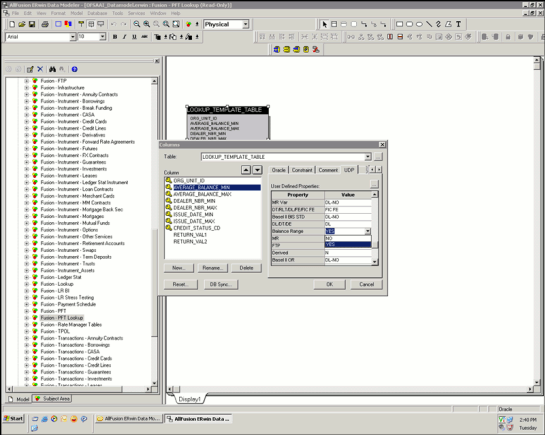This screenshot has height=435, width=545.
Task: Expand the Fusion - FTP tree node
Action: (27, 81)
